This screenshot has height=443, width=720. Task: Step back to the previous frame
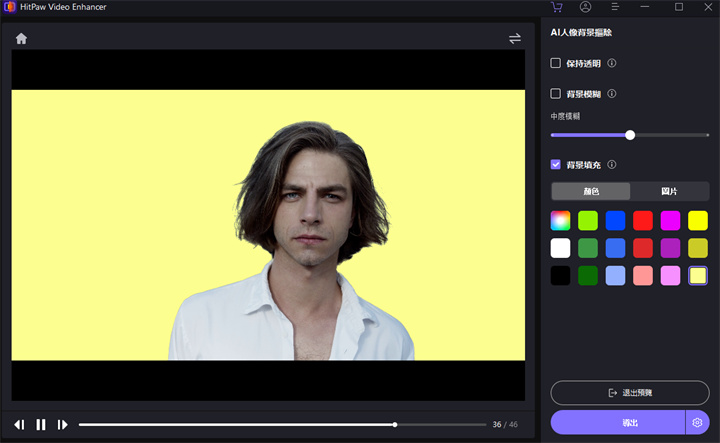tap(19, 425)
